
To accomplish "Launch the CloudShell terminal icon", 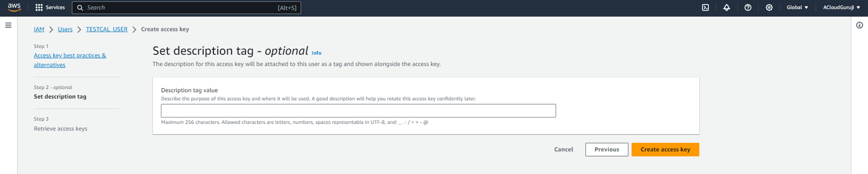I will [705, 7].
